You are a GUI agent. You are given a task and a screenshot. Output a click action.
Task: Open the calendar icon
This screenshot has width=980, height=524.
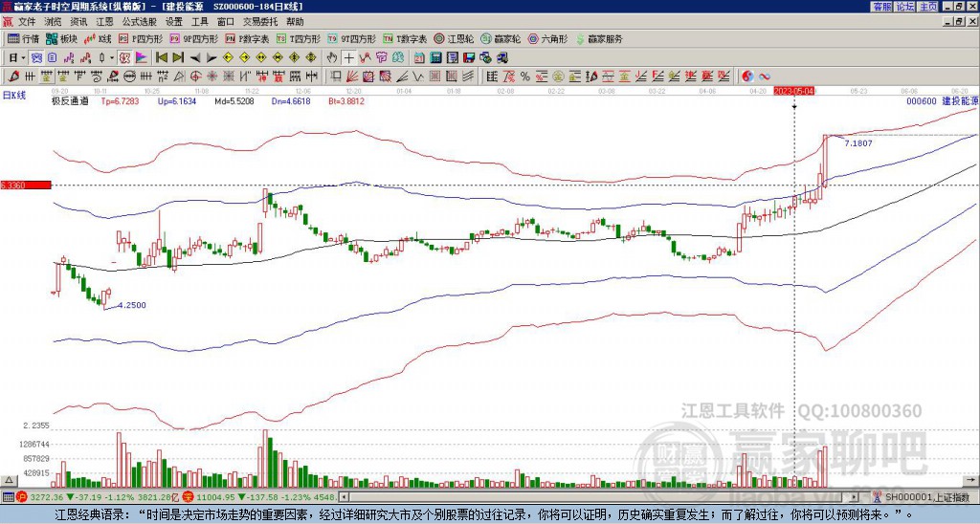click(419, 58)
